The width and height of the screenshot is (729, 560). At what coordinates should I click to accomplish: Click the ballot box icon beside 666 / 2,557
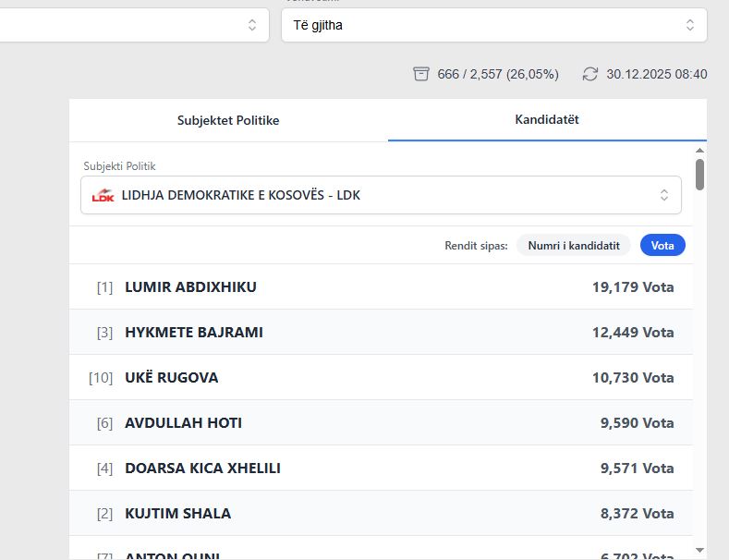click(421, 74)
